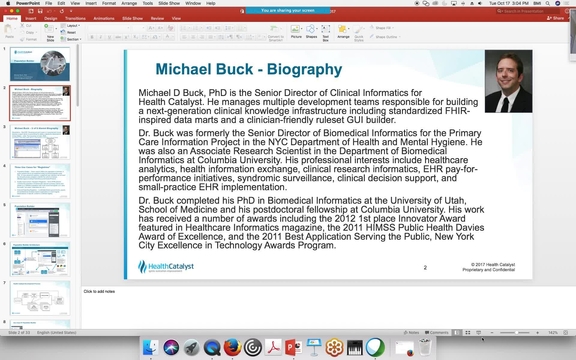
Task: Toggle Italic formatting
Action: 100,37
